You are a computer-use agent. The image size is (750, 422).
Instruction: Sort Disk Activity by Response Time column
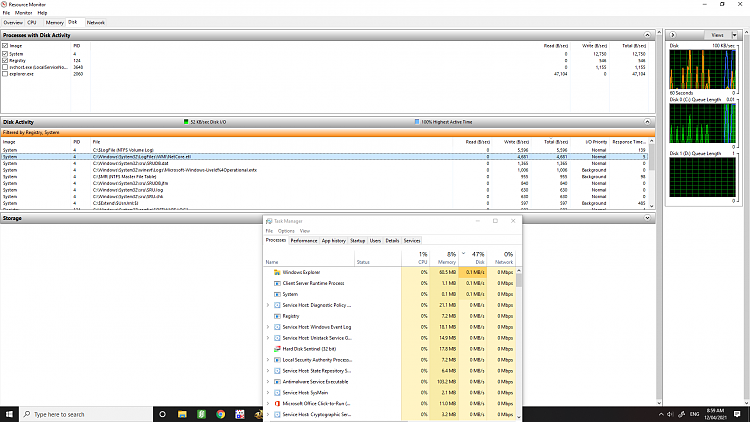point(628,142)
